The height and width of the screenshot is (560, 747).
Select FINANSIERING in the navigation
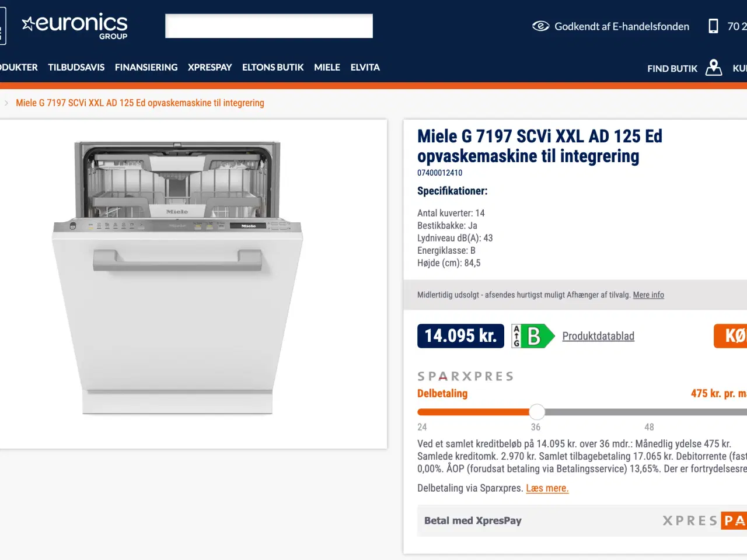pyautogui.click(x=146, y=67)
